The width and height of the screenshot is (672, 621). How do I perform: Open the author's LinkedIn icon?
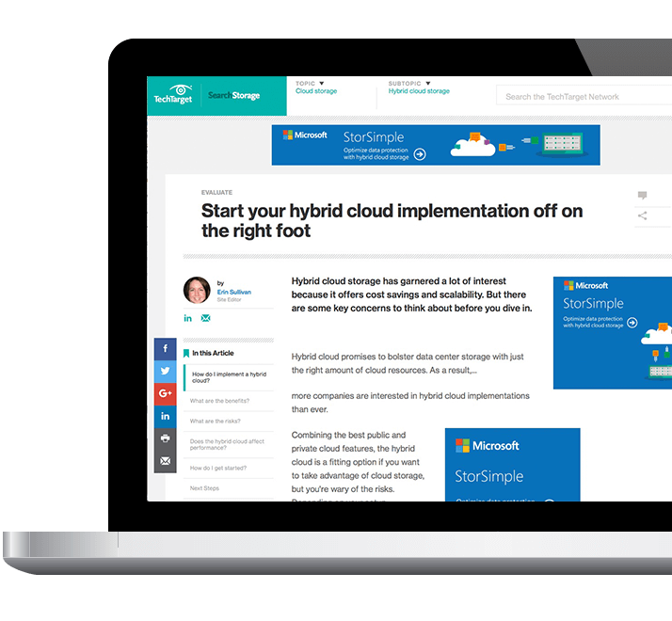click(187, 318)
